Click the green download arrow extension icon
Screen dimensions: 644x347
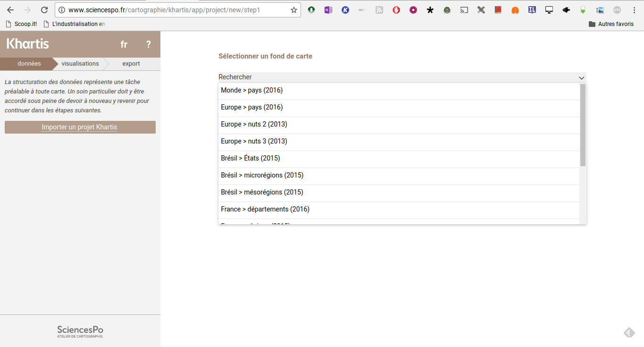pyautogui.click(x=583, y=10)
